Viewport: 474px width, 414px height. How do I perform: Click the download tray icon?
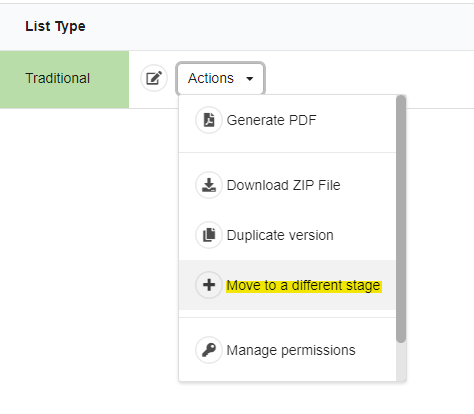[209, 185]
